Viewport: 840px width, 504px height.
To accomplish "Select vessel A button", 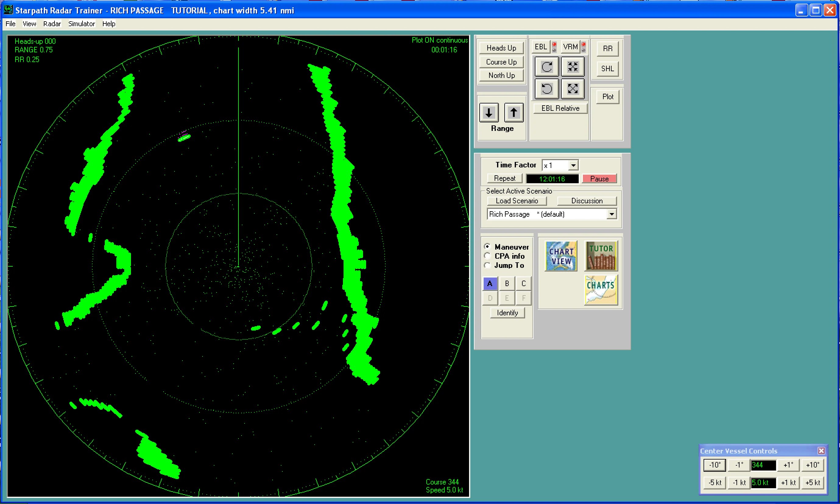I will (x=490, y=284).
